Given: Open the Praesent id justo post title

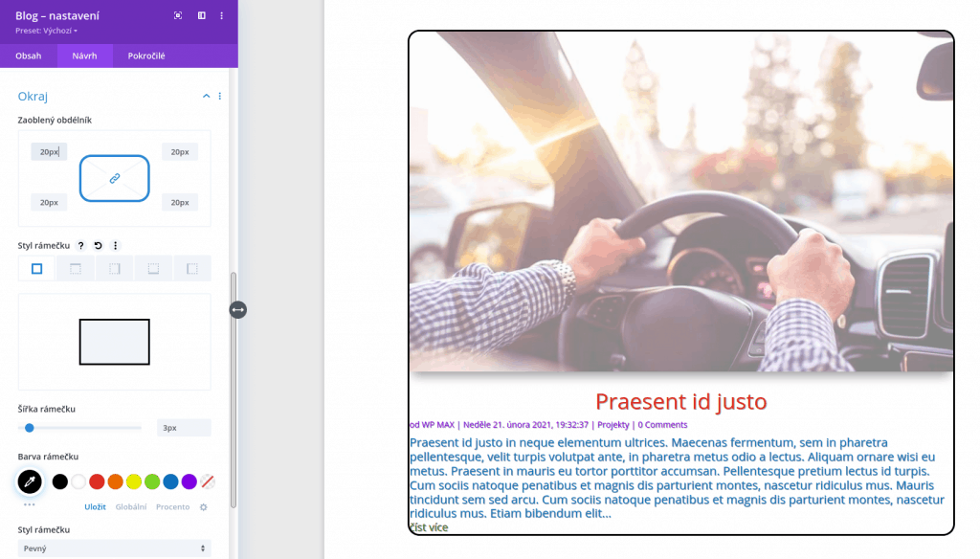Looking at the screenshot, I should [x=681, y=401].
